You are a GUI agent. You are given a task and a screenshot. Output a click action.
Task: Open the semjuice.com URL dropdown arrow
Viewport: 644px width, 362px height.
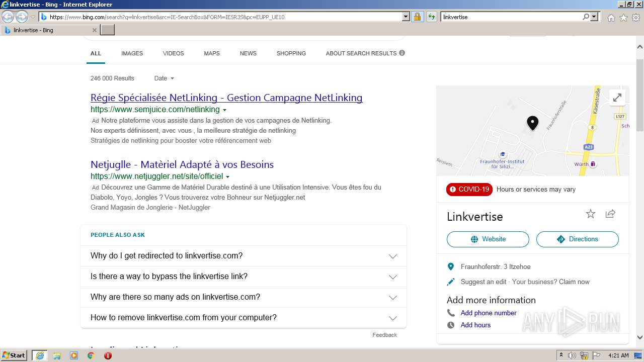(224, 110)
